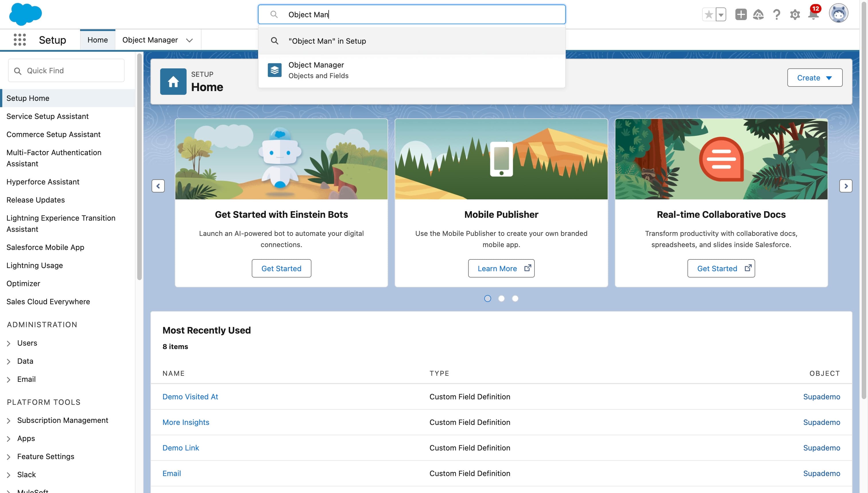Open Supademo object in Demo Visited At row

(x=821, y=396)
